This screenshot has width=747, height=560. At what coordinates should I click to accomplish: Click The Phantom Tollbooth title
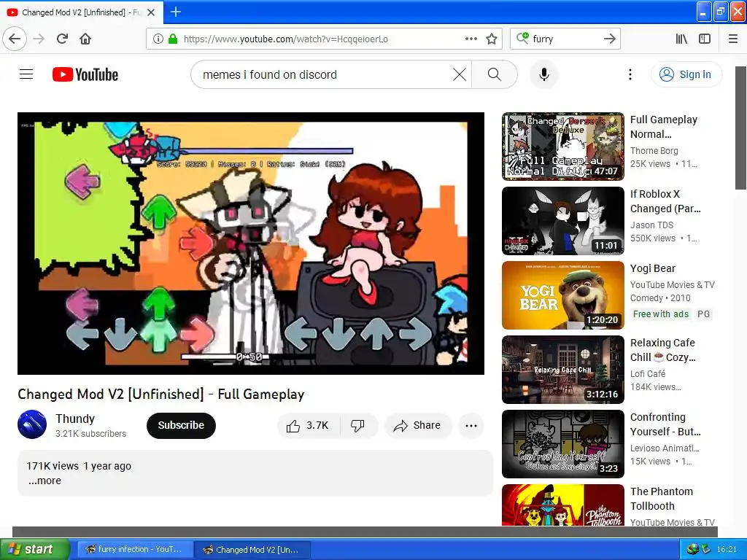(661, 499)
